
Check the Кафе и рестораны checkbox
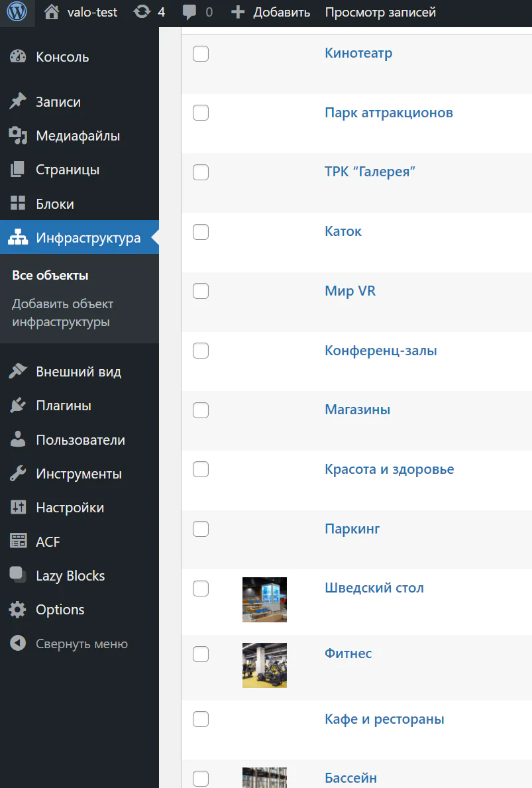point(201,719)
